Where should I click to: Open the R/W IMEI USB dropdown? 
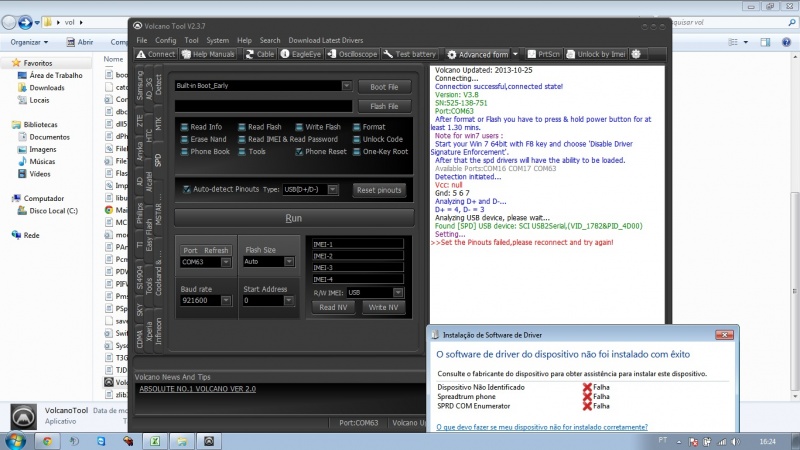coord(398,292)
